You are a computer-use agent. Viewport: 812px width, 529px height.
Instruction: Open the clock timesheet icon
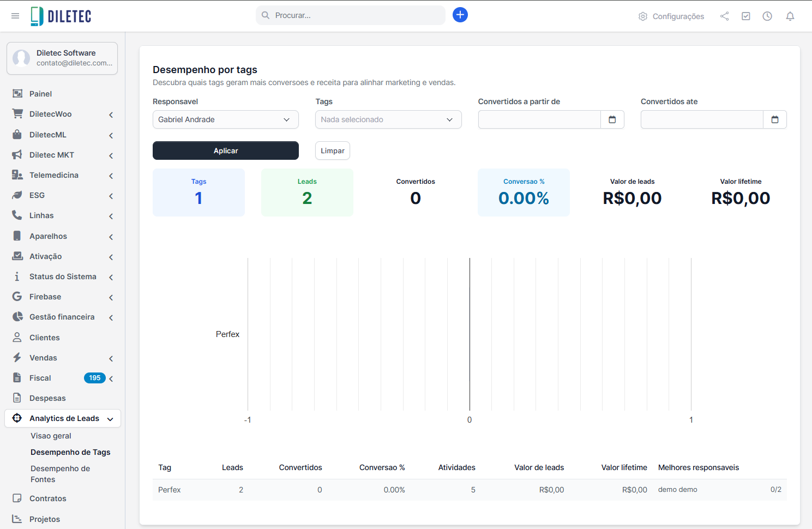pos(767,16)
